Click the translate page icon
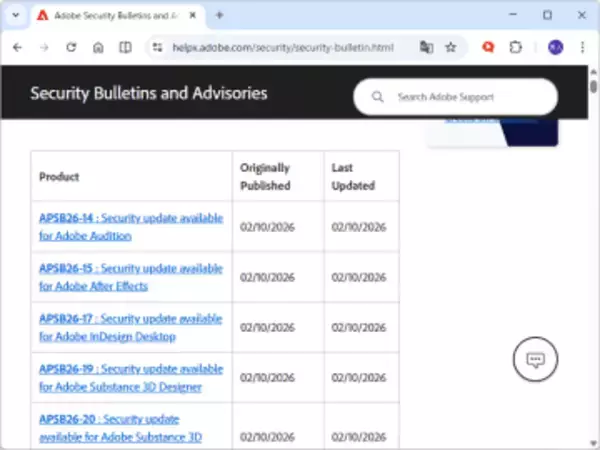Screen dimensions: 600x450 pyautogui.click(x=426, y=47)
